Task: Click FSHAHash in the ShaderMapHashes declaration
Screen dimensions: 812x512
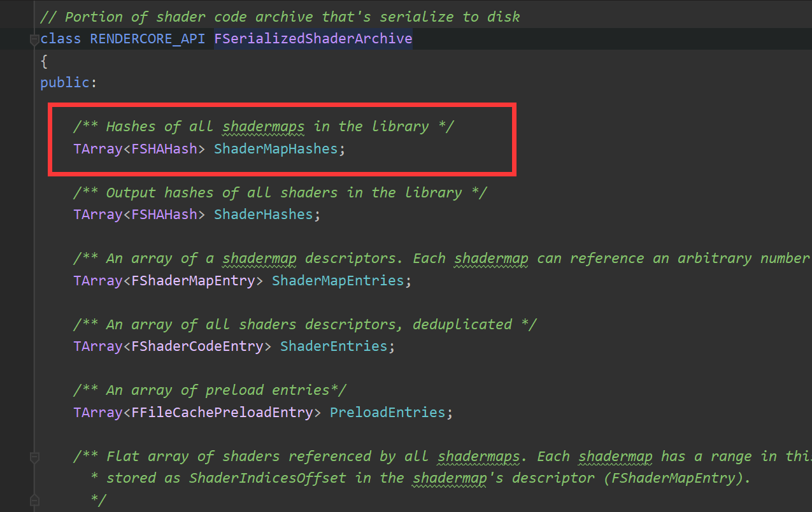Action: pos(164,149)
